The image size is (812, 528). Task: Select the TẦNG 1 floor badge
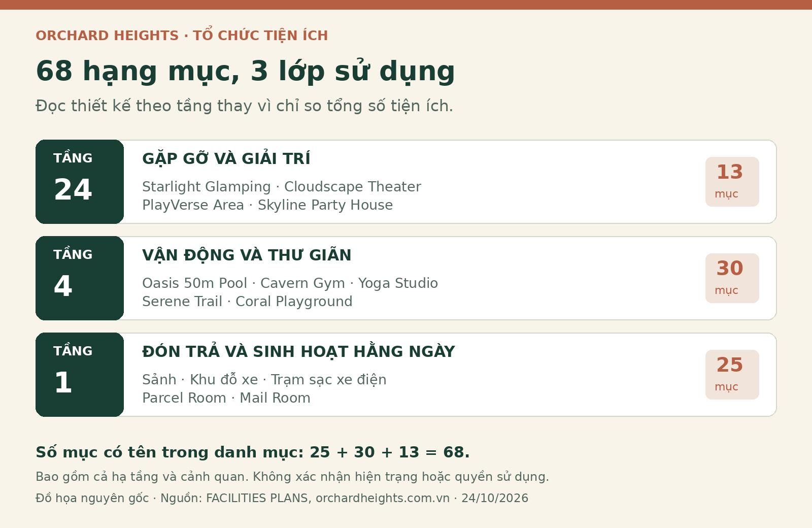80,375
